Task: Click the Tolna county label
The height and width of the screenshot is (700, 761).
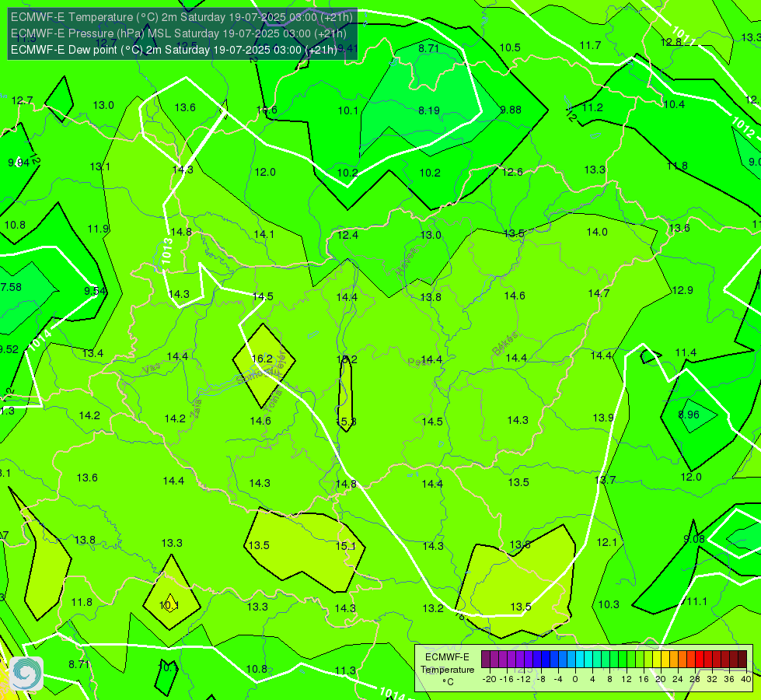Action: (274, 401)
